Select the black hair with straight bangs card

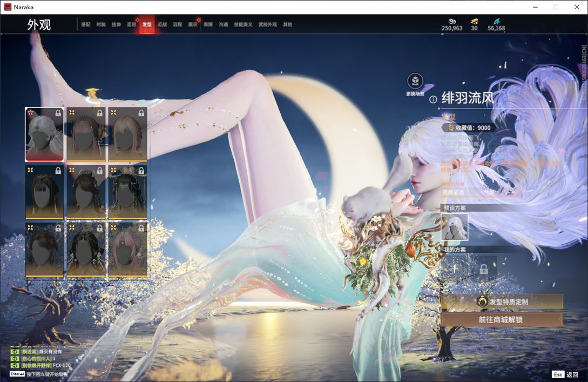coord(44,192)
